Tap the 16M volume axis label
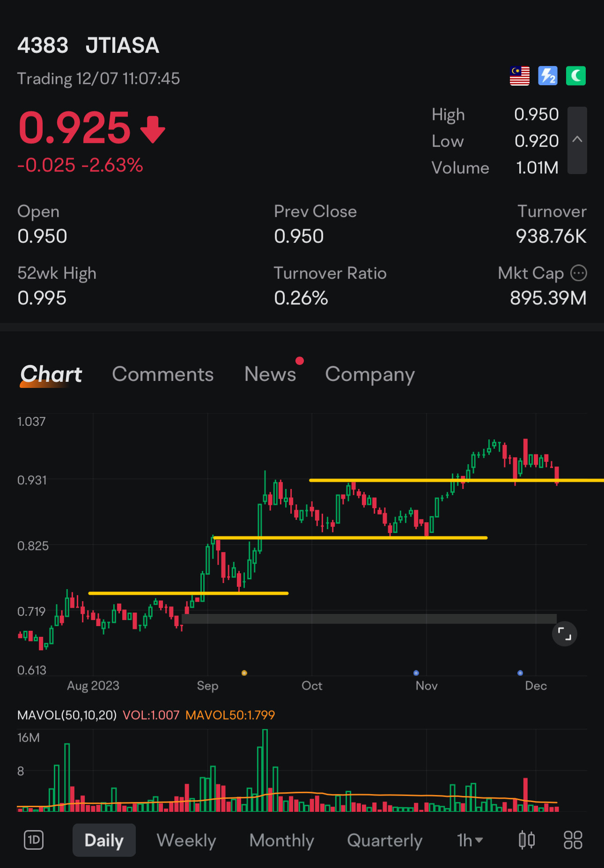The image size is (604, 868). (28, 738)
